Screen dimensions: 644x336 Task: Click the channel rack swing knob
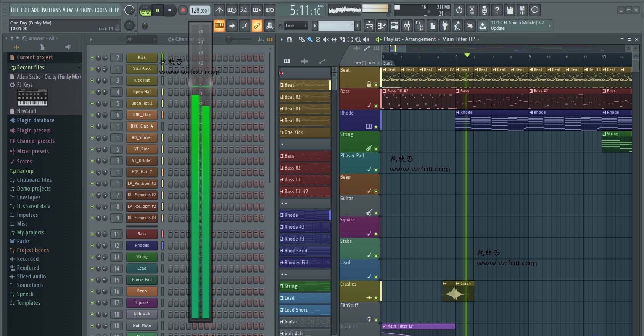tap(228, 39)
